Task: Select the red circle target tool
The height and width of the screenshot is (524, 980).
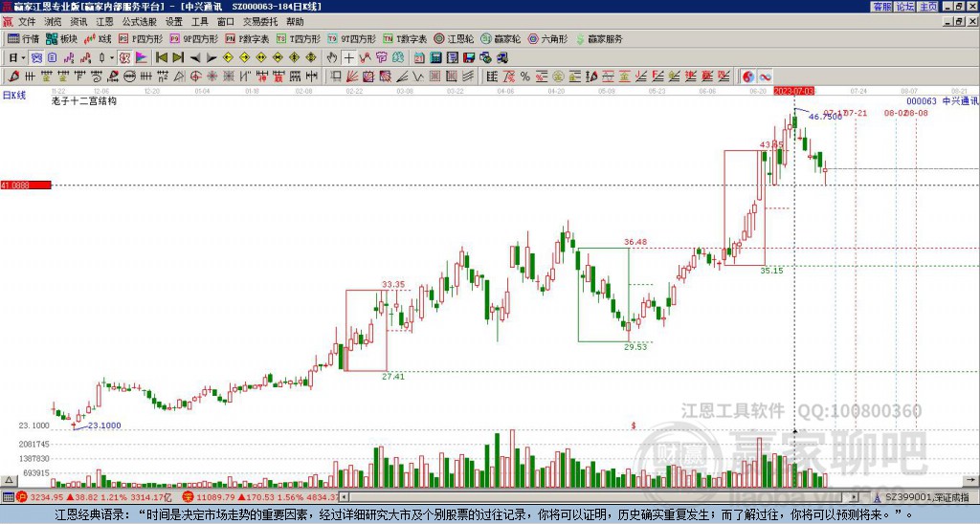Action: pos(195,76)
